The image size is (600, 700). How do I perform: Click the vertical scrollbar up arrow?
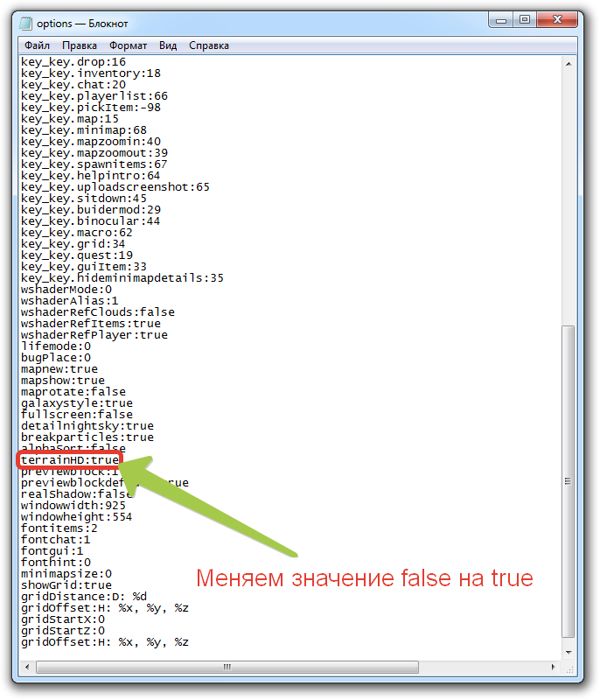point(569,64)
